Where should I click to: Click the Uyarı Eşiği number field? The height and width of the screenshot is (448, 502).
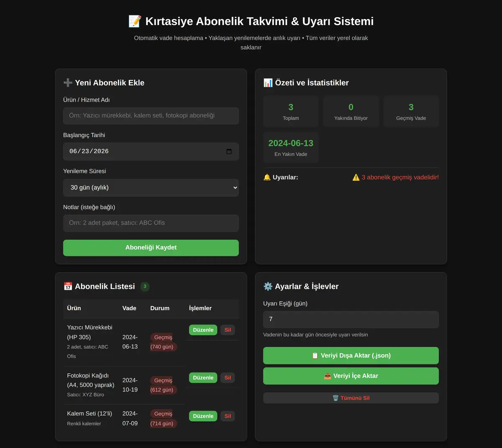(x=351, y=319)
